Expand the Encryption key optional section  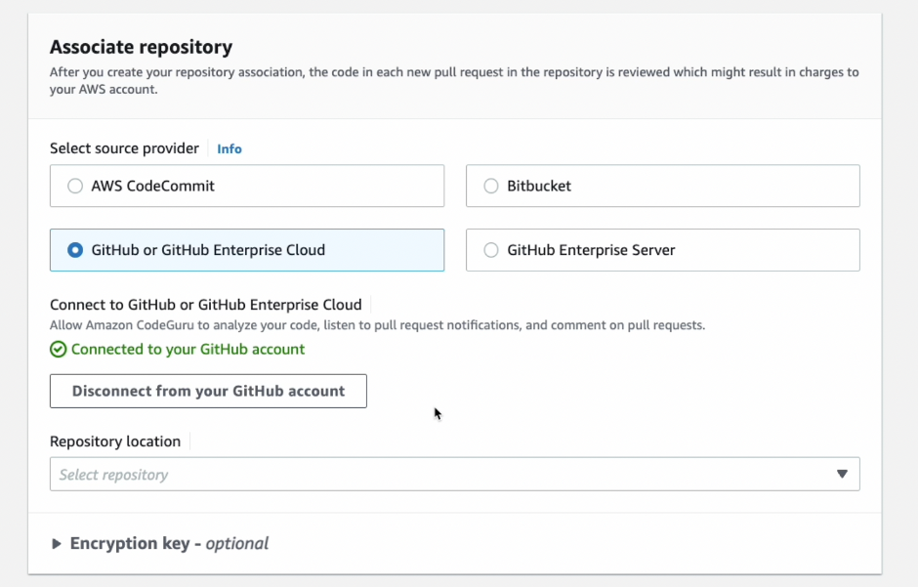(x=159, y=543)
